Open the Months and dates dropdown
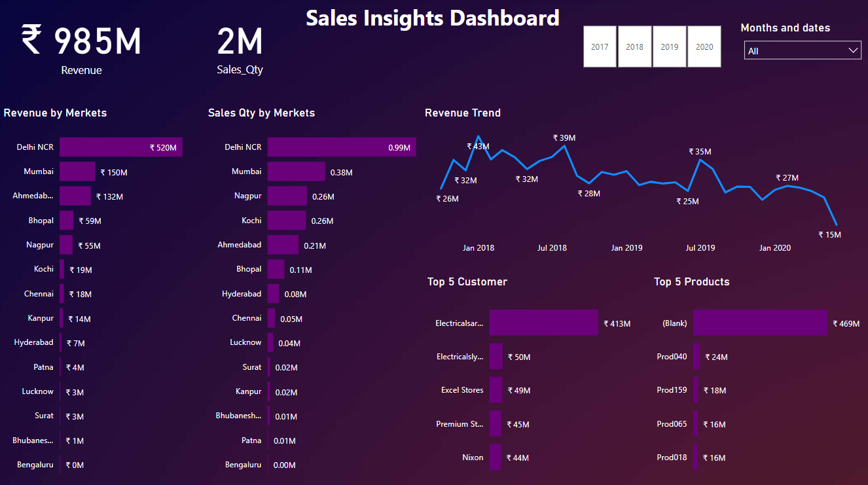The image size is (868, 485). pos(802,50)
